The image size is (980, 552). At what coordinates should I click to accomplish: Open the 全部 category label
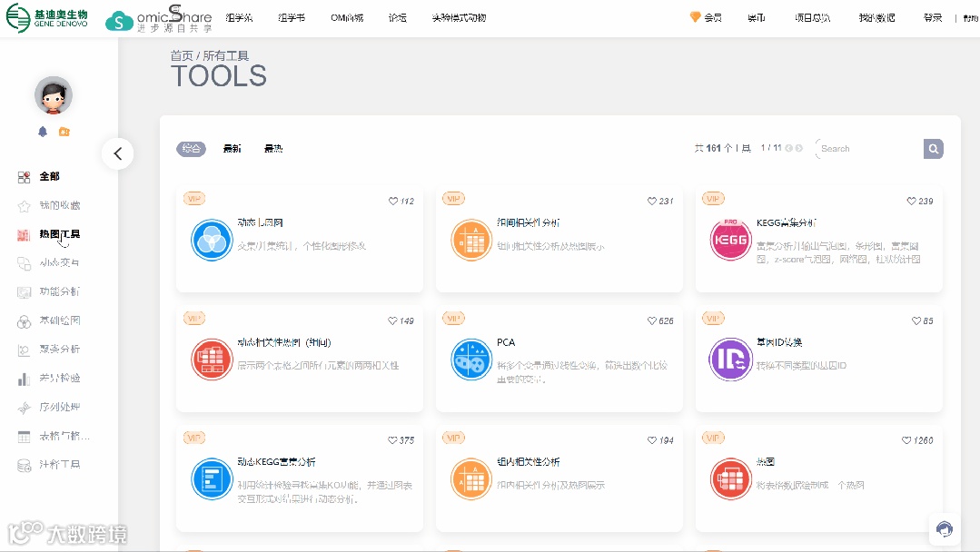pyautogui.click(x=49, y=177)
